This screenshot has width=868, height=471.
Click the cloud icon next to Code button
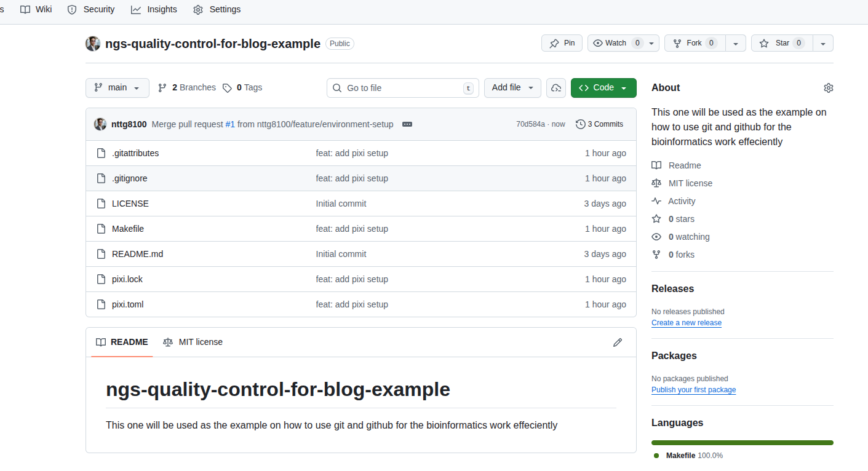[556, 88]
